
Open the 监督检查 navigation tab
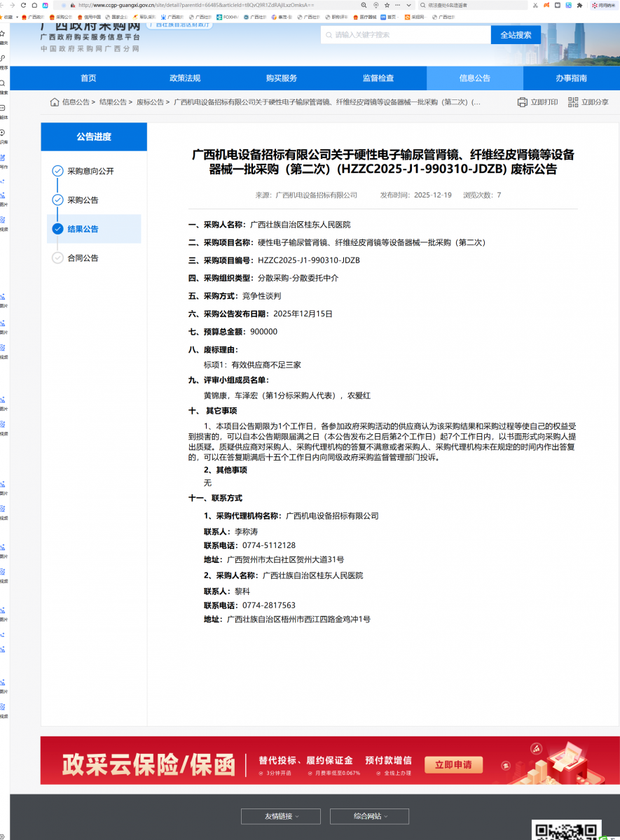pyautogui.click(x=378, y=78)
